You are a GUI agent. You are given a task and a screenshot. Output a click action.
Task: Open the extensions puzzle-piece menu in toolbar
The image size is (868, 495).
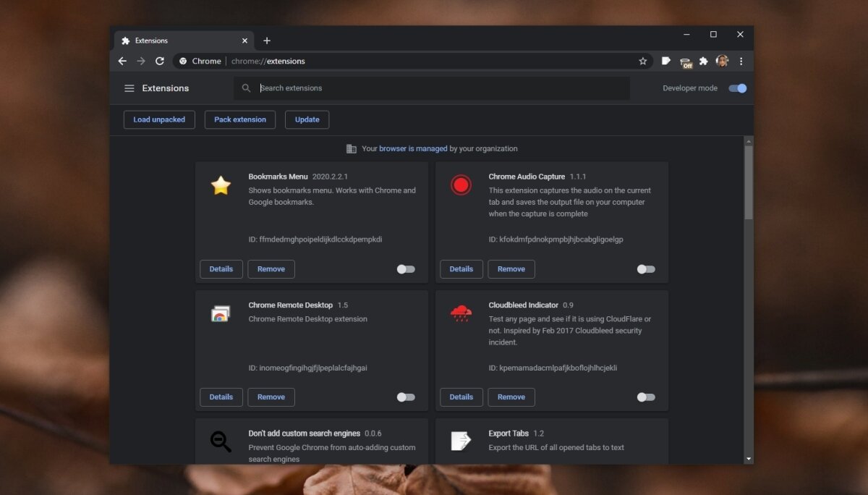[703, 62]
